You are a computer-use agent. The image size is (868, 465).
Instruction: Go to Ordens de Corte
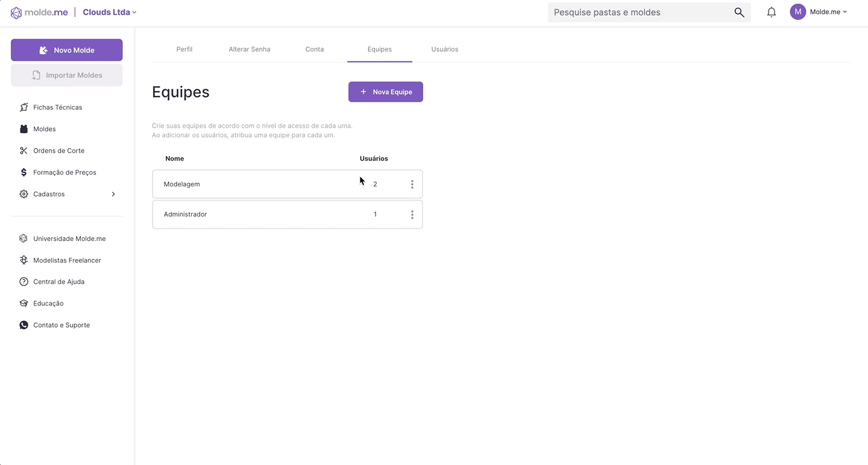[x=58, y=151]
